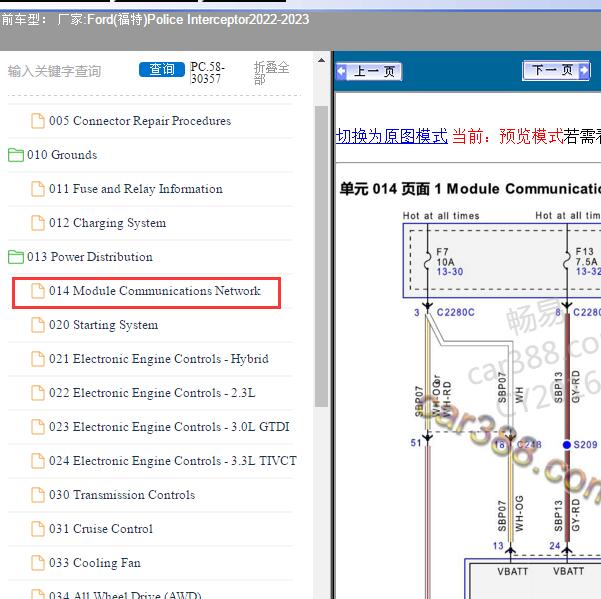The height and width of the screenshot is (599, 601).
Task: Click left arrow icon on 上一页 button
Action: point(341,71)
